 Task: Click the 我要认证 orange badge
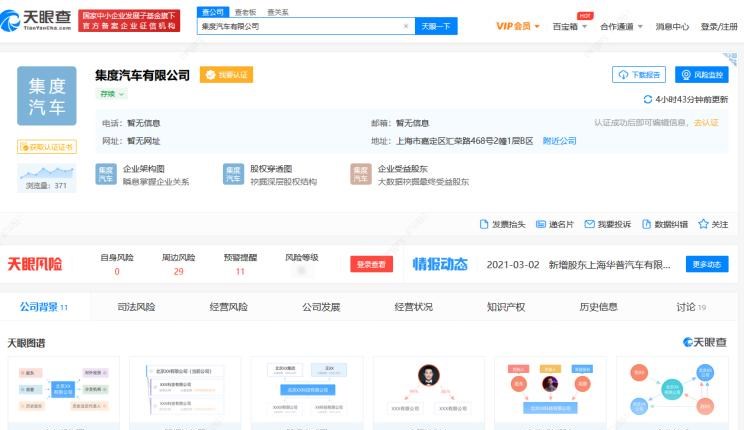click(226, 75)
